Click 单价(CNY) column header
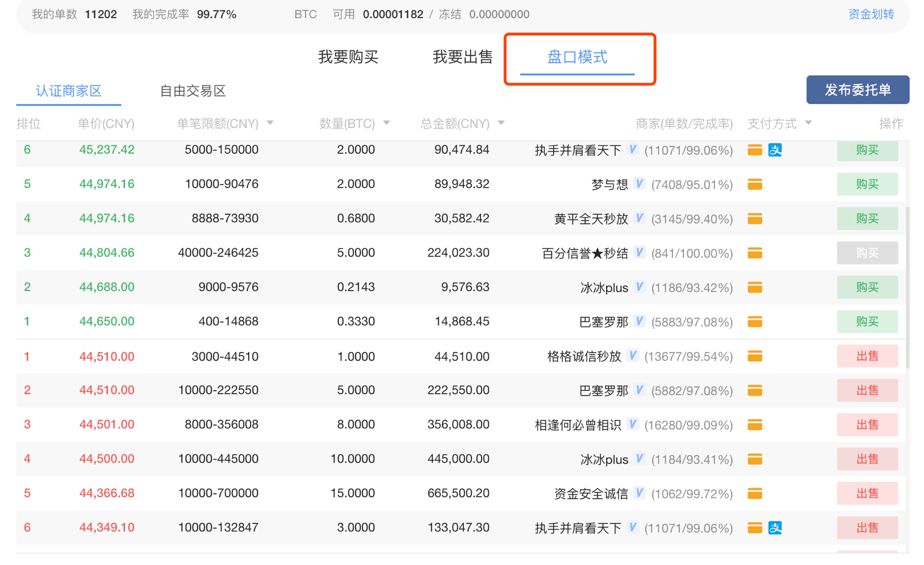The height and width of the screenshot is (565, 924). click(x=106, y=124)
